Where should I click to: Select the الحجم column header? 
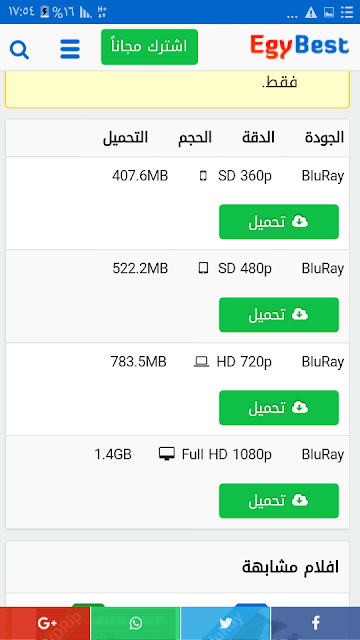tap(195, 138)
